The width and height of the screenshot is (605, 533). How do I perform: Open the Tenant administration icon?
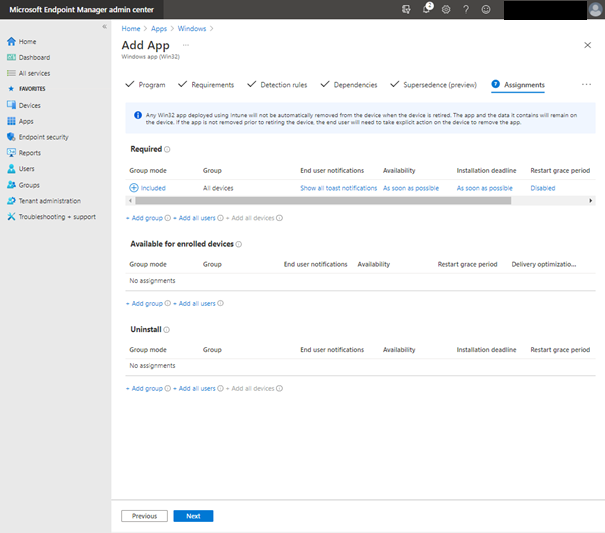point(11,201)
